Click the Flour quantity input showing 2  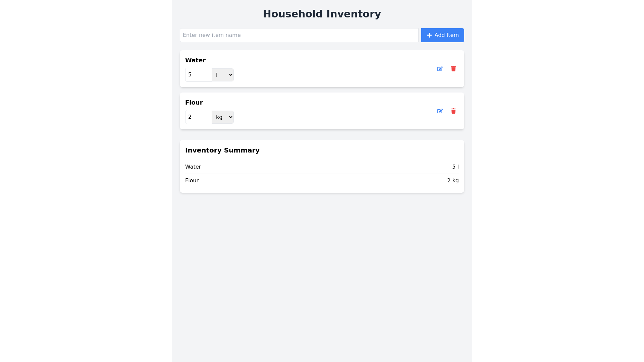pyautogui.click(x=198, y=117)
